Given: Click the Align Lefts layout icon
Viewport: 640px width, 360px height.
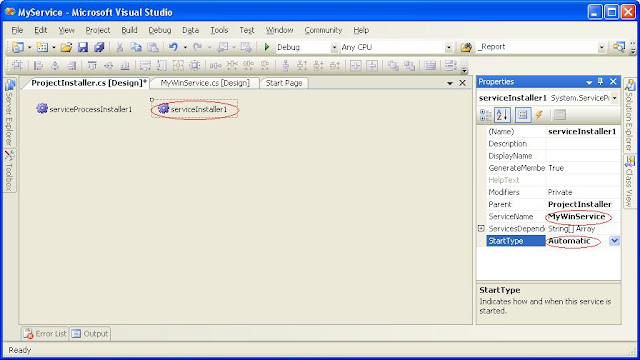Looking at the screenshot, I should tap(38, 65).
